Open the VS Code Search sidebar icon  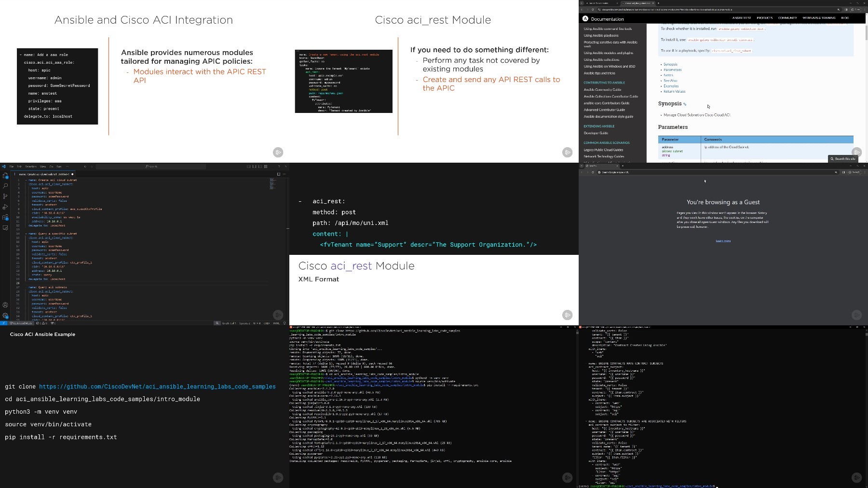coord(5,186)
